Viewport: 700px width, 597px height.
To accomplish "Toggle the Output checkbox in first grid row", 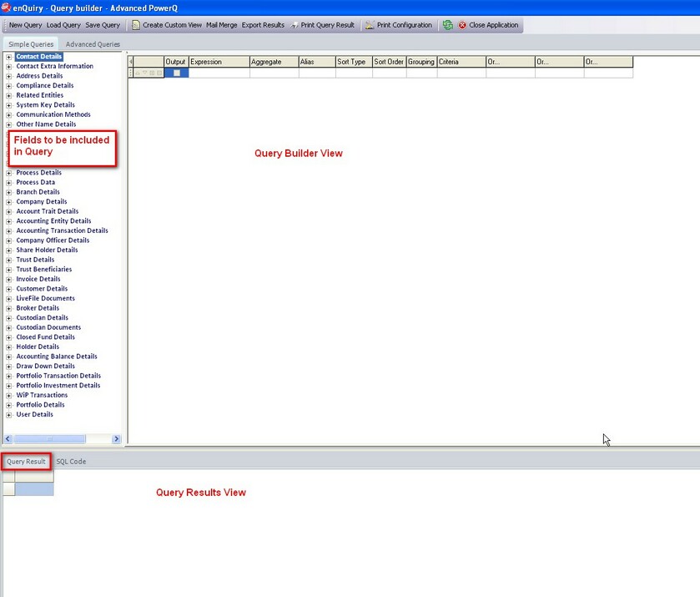I will (177, 73).
